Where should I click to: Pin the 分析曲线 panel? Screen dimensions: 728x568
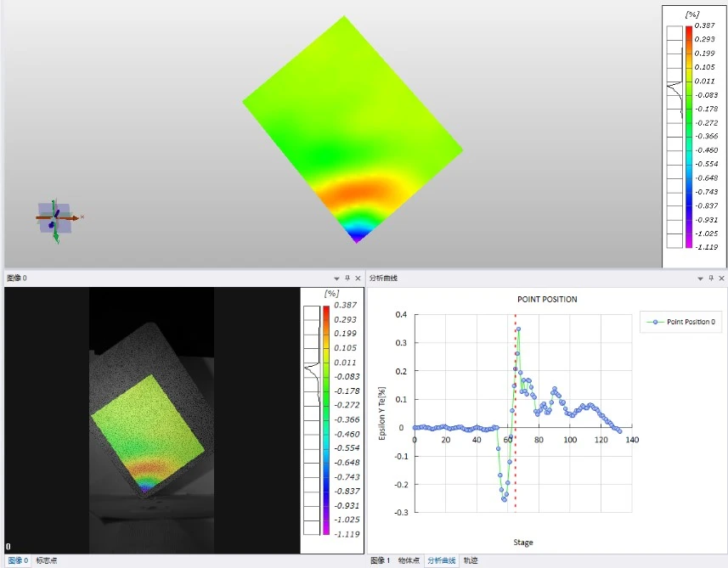click(x=711, y=278)
